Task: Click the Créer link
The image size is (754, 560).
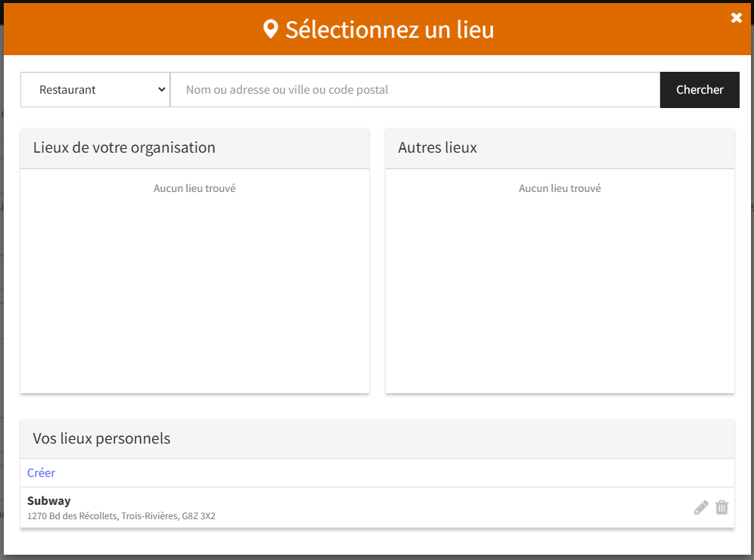Action: coord(41,472)
